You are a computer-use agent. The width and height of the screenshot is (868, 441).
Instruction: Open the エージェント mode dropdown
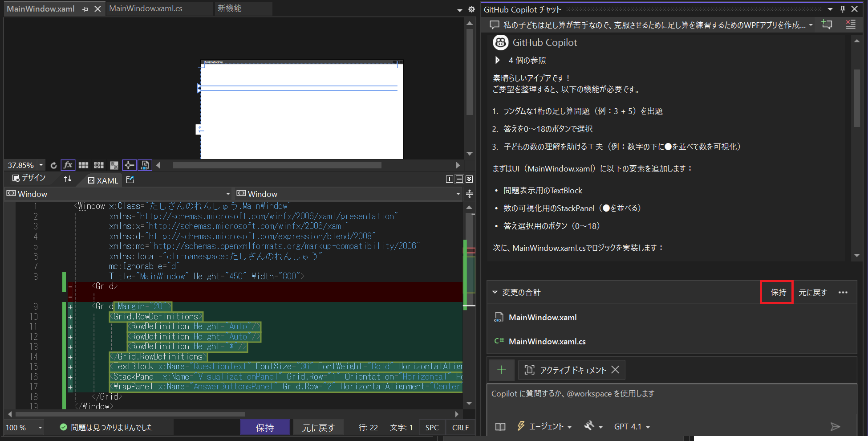pyautogui.click(x=544, y=427)
